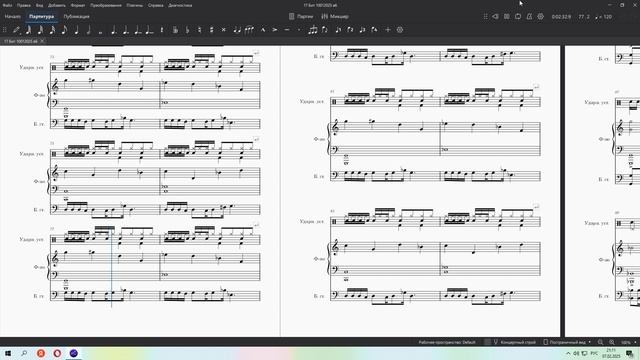Image resolution: width=640 pixels, height=360 pixels.
Task: Show hidden system tray icons chevron
Action: [568, 353]
